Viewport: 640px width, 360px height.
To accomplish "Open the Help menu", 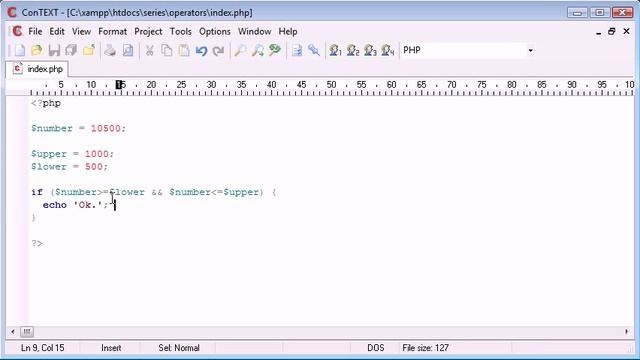I will tap(288, 31).
